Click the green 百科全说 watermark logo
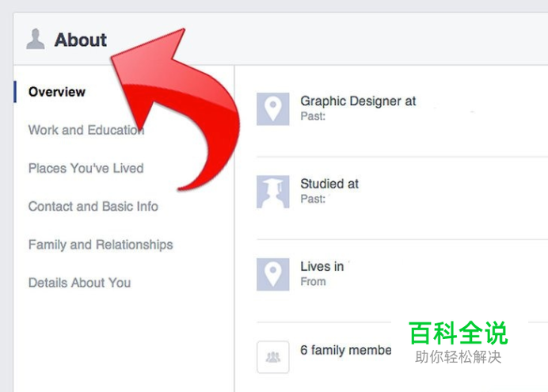This screenshot has width=548, height=392. click(458, 333)
